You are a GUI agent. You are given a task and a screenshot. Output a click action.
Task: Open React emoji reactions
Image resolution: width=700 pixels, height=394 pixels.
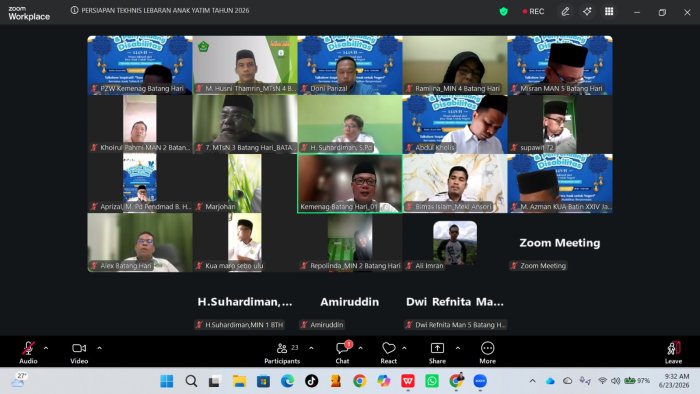[x=389, y=353]
